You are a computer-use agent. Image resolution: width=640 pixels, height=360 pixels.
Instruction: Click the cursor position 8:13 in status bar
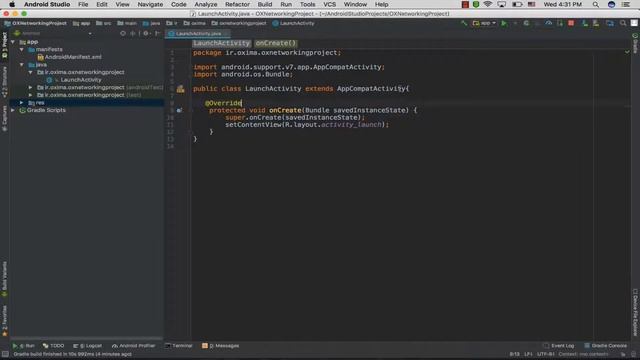click(x=514, y=354)
